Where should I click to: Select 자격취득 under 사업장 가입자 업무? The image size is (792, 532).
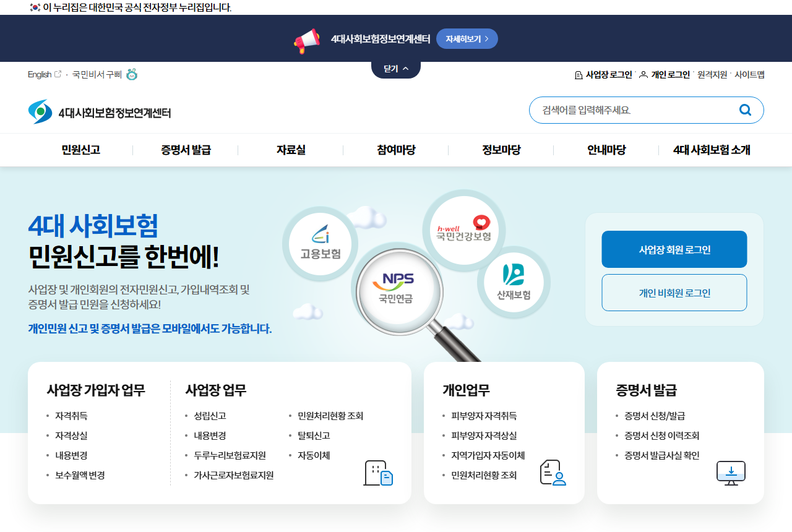pos(71,416)
